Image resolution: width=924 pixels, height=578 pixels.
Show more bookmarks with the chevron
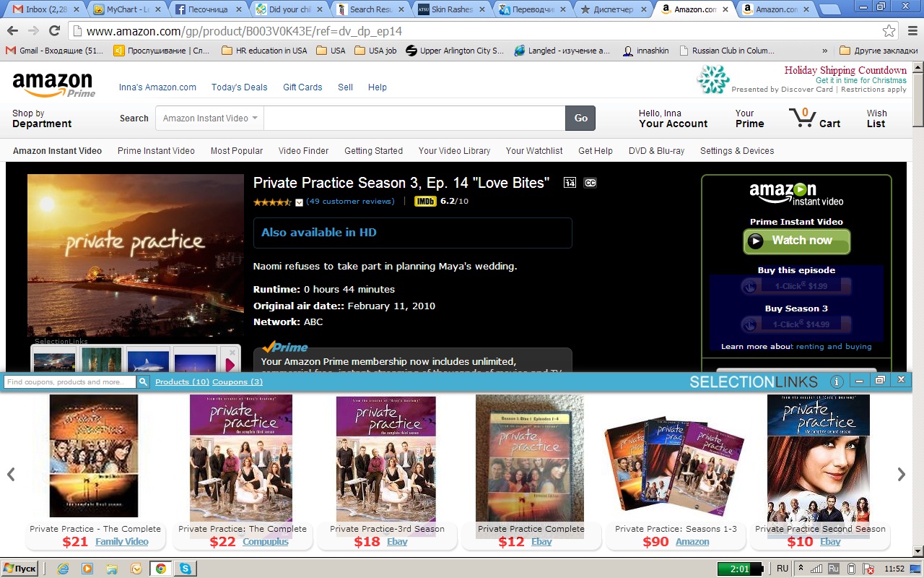point(825,51)
